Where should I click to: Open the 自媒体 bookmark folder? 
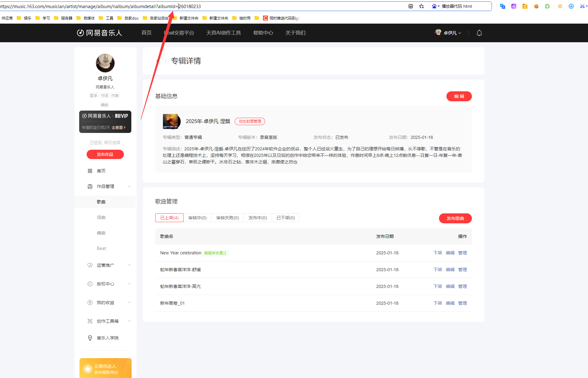[x=86, y=18]
